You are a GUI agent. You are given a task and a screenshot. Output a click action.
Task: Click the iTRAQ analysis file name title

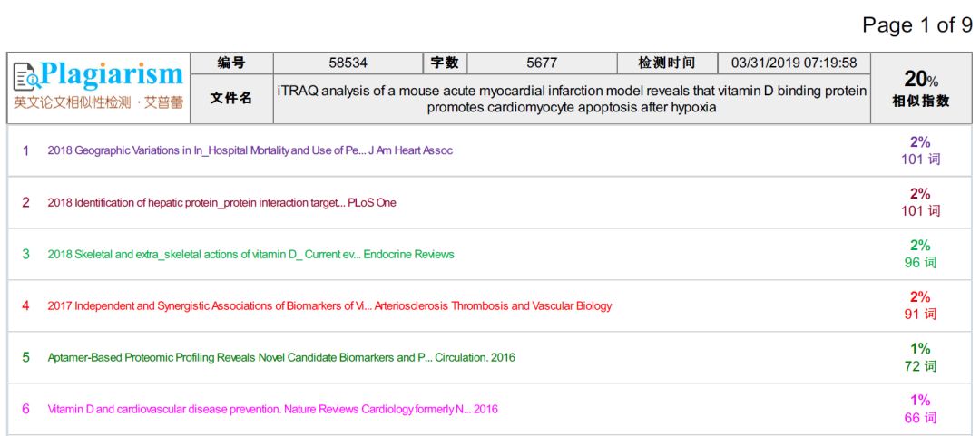point(572,99)
